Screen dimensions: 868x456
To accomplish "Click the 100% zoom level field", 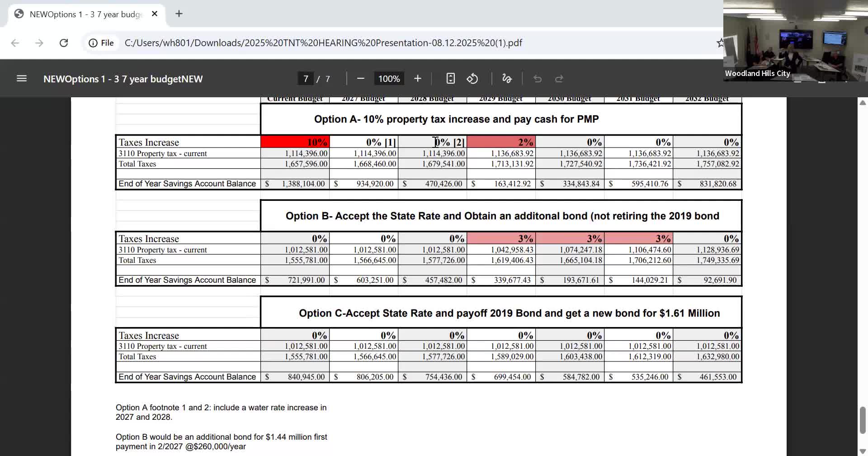I will (x=389, y=79).
